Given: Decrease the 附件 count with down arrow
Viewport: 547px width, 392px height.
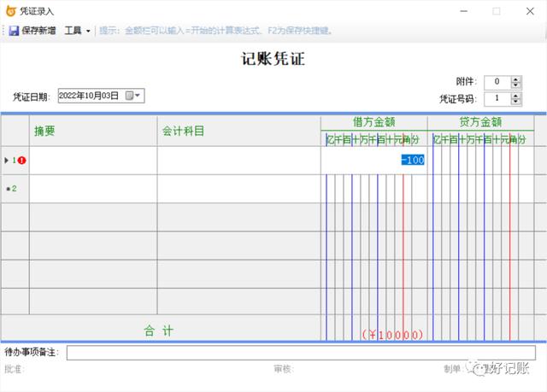Looking at the screenshot, I should pyautogui.click(x=515, y=85).
